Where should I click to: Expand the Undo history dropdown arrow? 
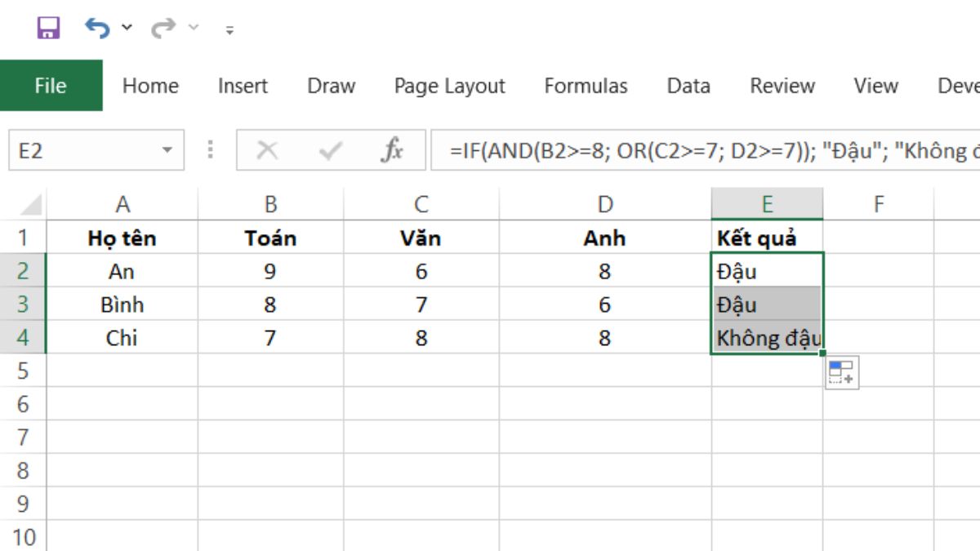click(127, 28)
